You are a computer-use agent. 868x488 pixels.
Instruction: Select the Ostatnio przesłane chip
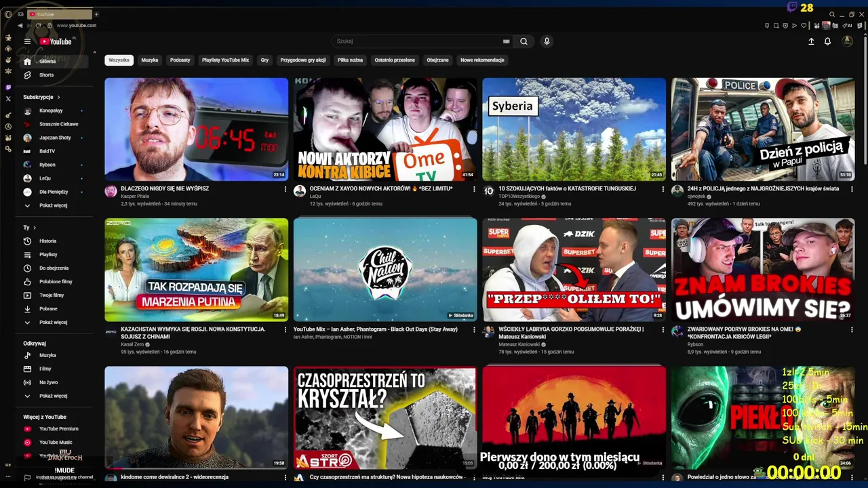tap(395, 60)
